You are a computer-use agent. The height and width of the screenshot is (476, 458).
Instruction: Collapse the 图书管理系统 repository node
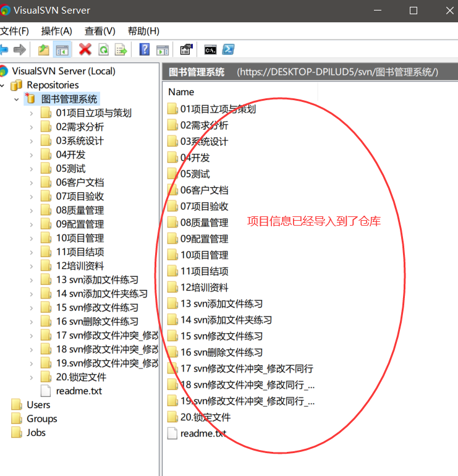[x=17, y=100]
